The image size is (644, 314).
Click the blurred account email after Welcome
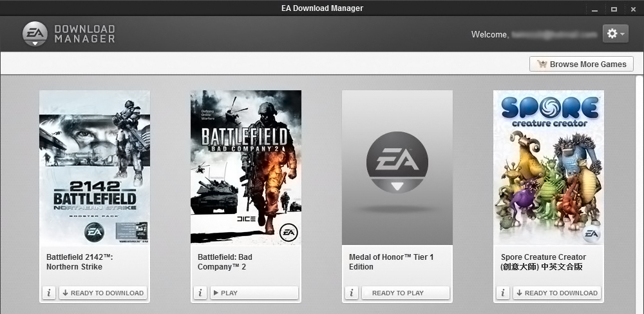[554, 34]
